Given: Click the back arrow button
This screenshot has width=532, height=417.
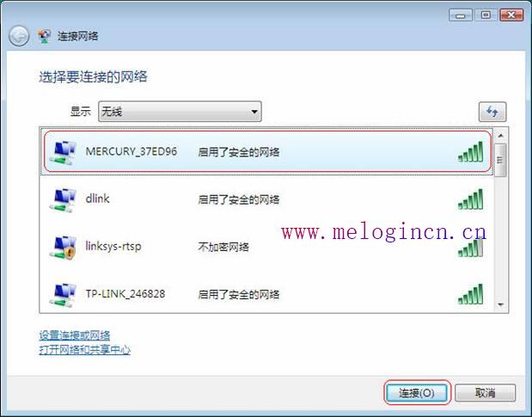Looking at the screenshot, I should tap(19, 36).
